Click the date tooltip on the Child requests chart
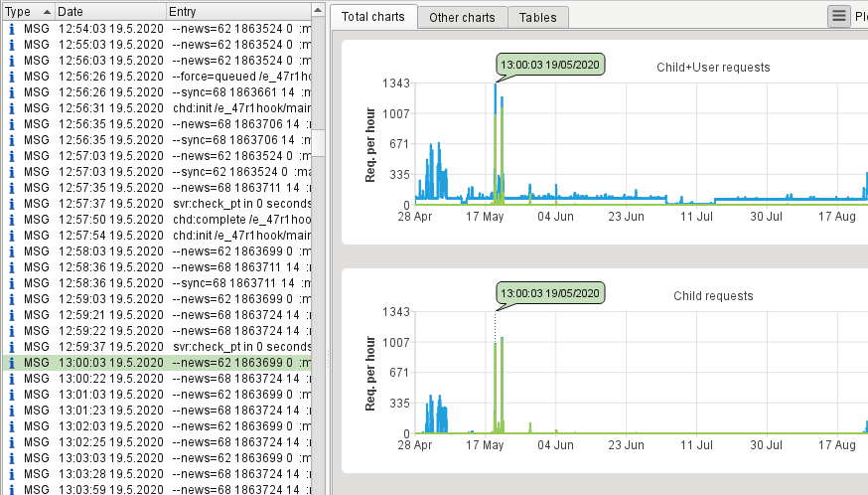The image size is (868, 495). (549, 293)
